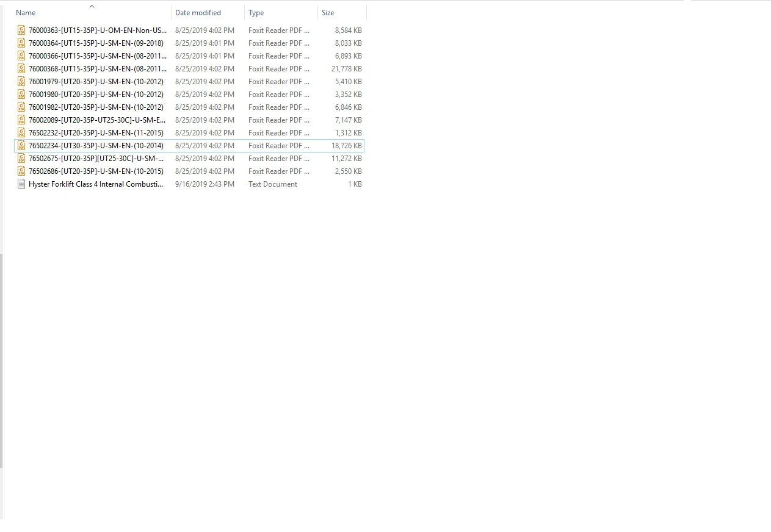Click the 8,033 KB size cell
The image size is (771, 532).
pyautogui.click(x=348, y=43)
